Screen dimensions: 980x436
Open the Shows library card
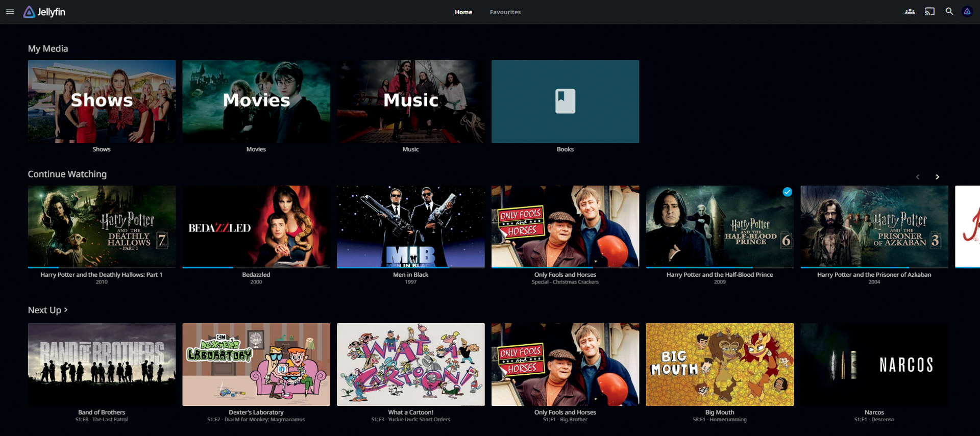(x=102, y=101)
